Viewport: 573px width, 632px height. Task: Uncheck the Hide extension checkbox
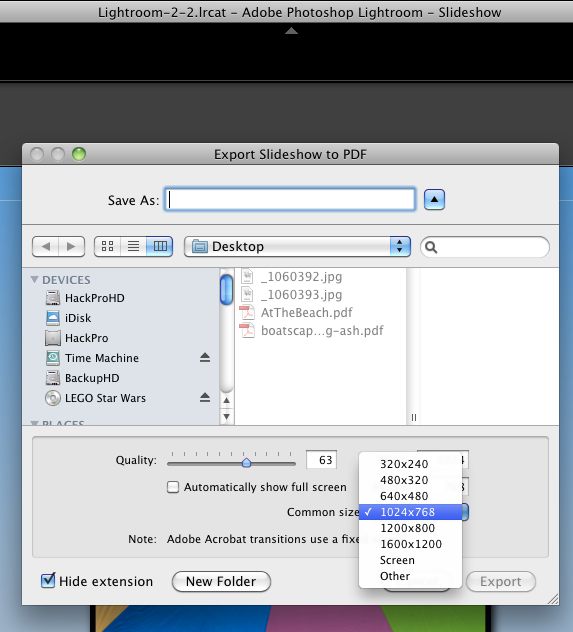tap(48, 581)
